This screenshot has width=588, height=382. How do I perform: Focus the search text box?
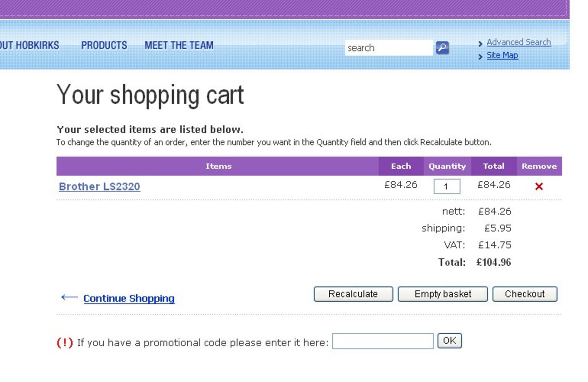click(388, 48)
